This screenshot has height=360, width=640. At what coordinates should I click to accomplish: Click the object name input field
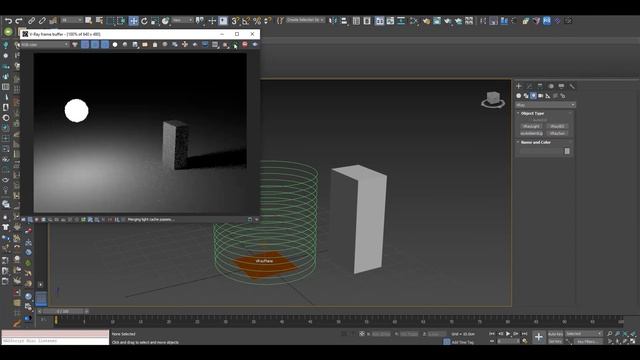(x=541, y=151)
